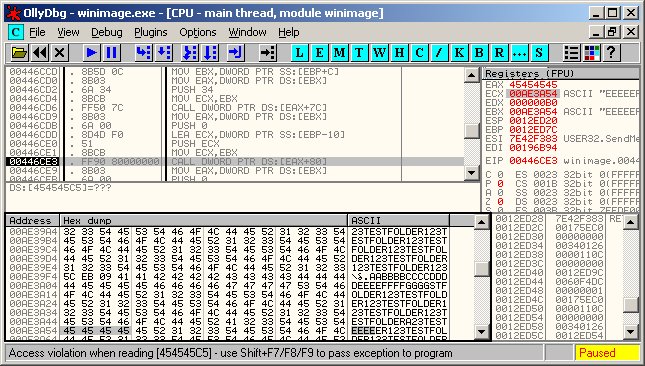Select EAX register value 45454545

click(533, 85)
